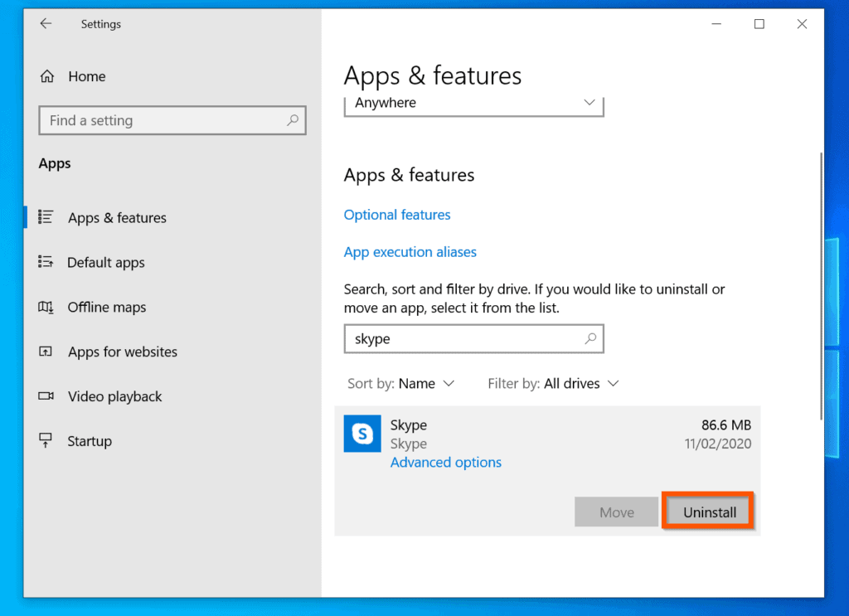Open Video playback settings page
Viewport: 849px width, 616px height.
coord(114,396)
